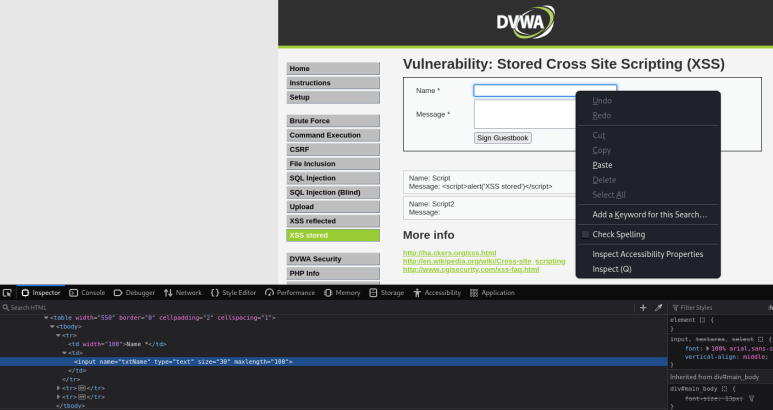The image size is (773, 410).
Task: Click selector highlighter icon beside element rule
Action: point(703,320)
